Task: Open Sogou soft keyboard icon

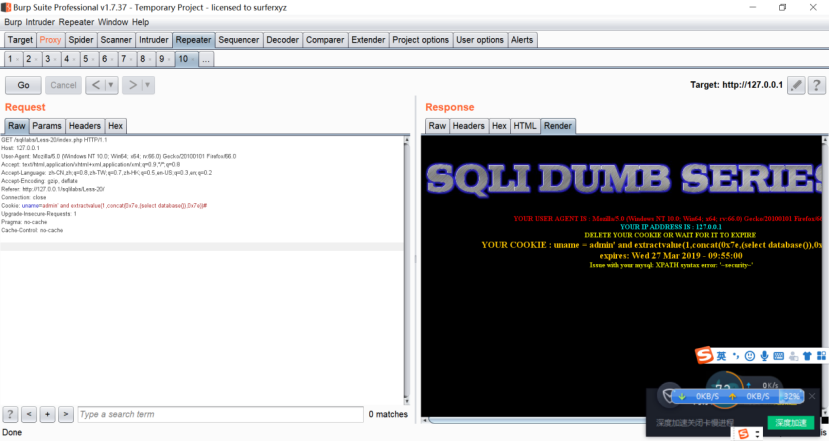Action: pos(779,356)
